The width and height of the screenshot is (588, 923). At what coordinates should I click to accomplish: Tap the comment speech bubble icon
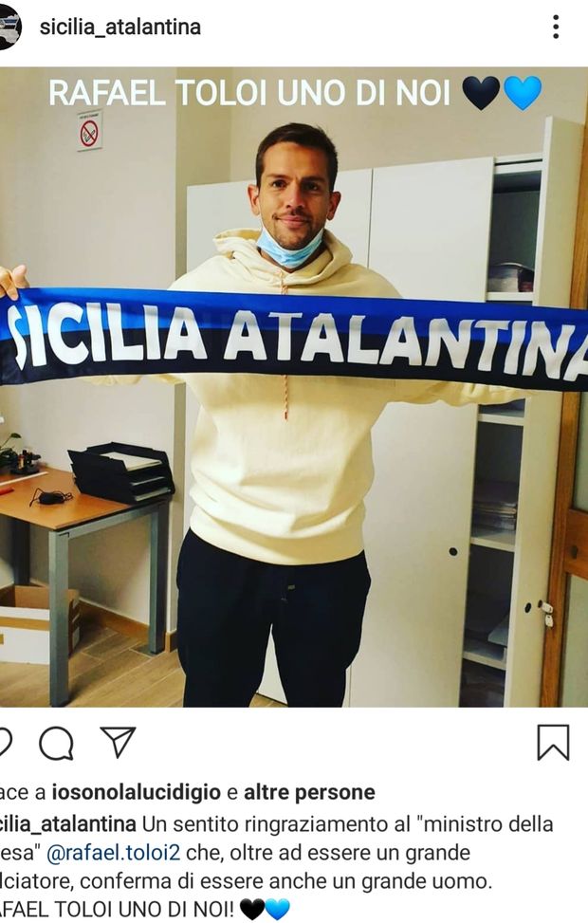point(57,743)
